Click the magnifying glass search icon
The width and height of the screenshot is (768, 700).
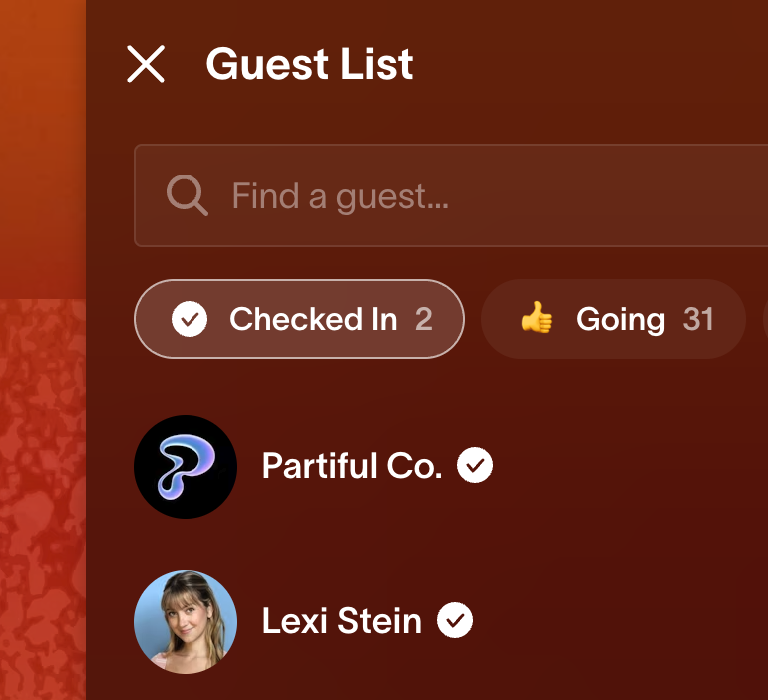[188, 195]
